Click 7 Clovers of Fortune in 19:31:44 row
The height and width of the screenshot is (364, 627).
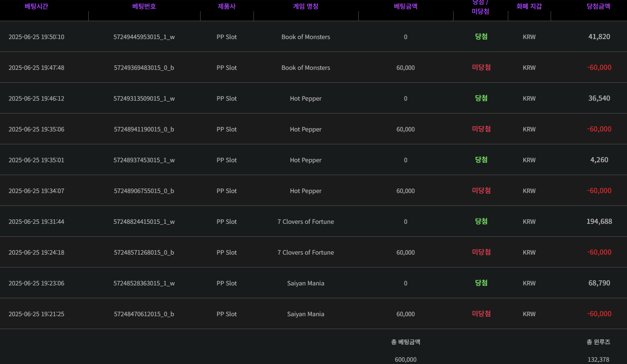pos(306,222)
